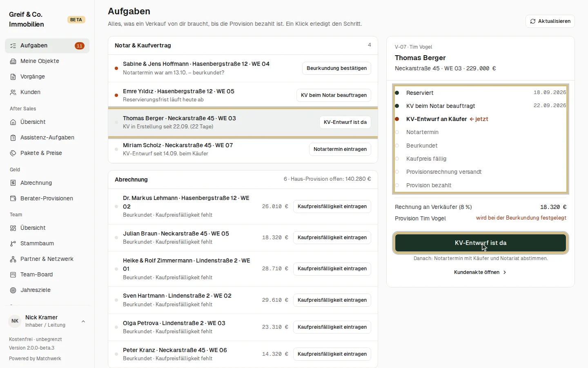The width and height of the screenshot is (588, 368).
Task: Click the Stammbaum branch icon
Action: point(13,244)
